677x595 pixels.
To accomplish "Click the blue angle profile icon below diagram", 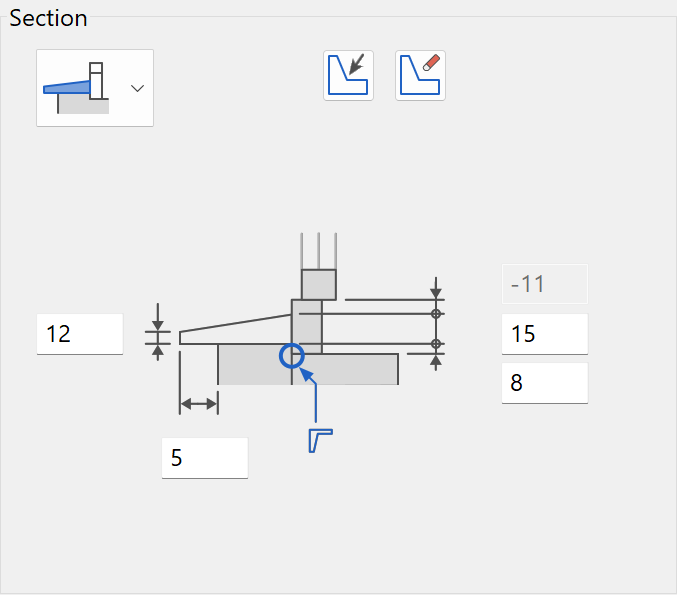I will [320, 440].
